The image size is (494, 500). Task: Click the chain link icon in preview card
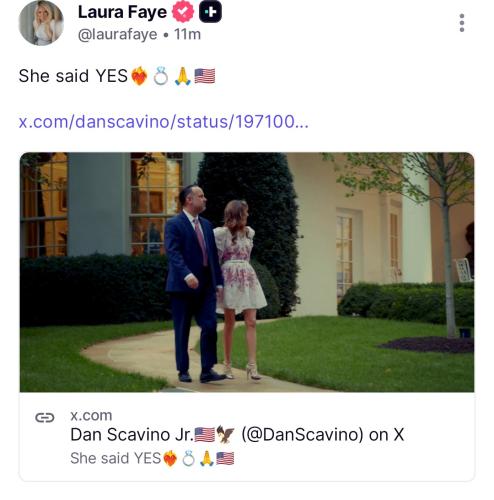pyautogui.click(x=45, y=417)
